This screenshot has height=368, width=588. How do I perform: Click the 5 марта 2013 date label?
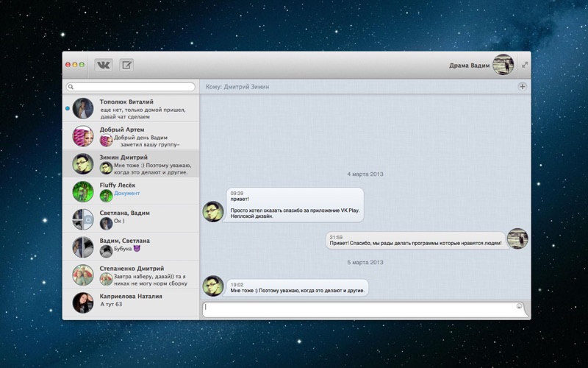[x=365, y=262]
